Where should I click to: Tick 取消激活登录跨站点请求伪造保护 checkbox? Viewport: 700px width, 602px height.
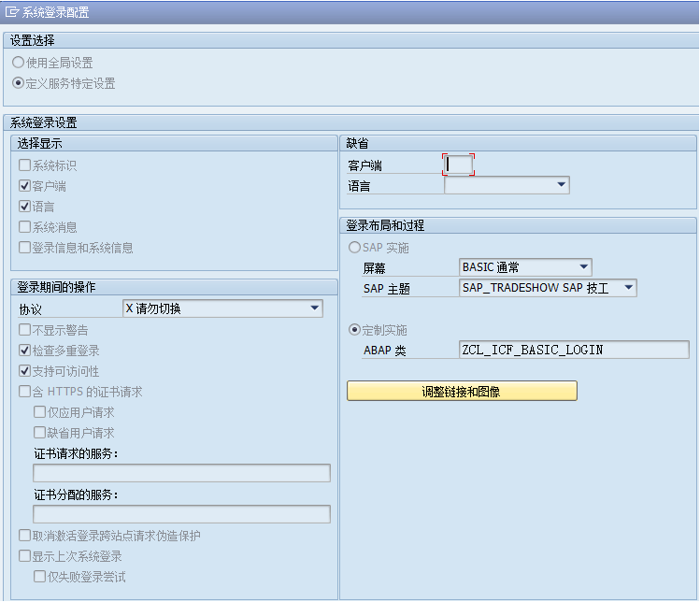[24, 536]
